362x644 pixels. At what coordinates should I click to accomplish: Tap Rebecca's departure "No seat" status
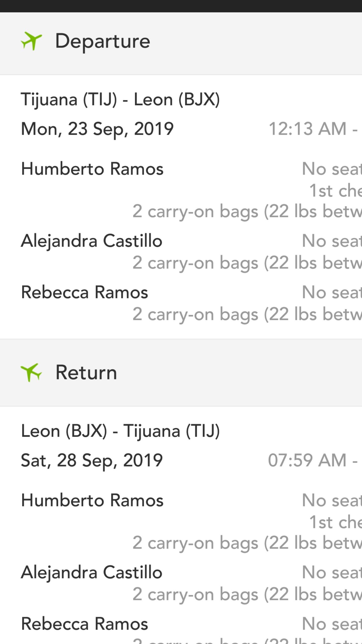pos(332,292)
